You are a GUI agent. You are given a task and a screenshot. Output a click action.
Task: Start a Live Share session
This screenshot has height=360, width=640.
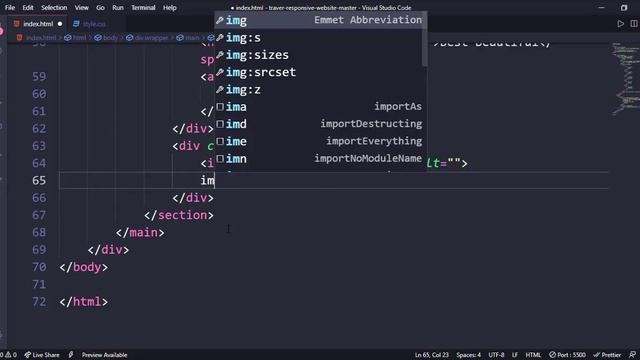[42, 355]
